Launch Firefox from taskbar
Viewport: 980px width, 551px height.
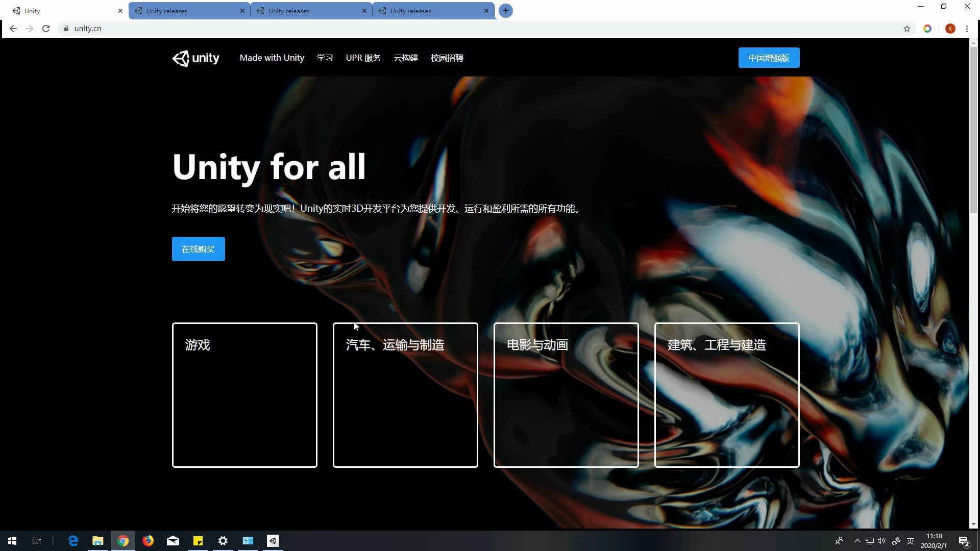click(x=148, y=541)
